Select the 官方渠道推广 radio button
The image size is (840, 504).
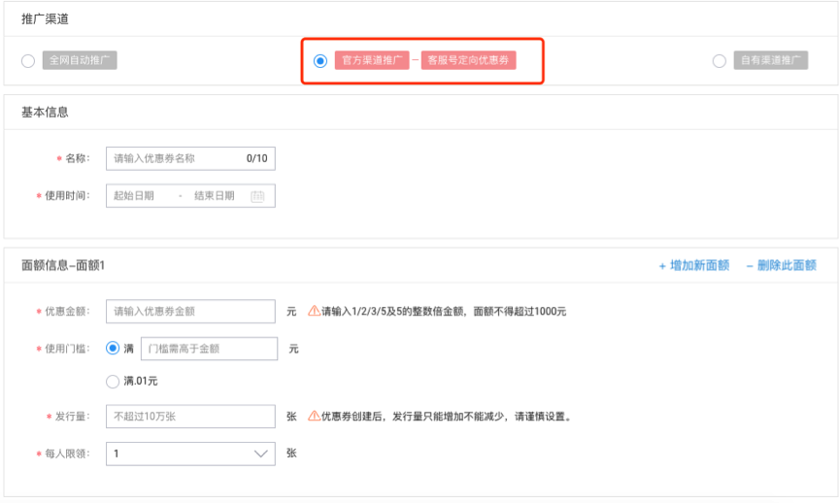pyautogui.click(x=320, y=61)
